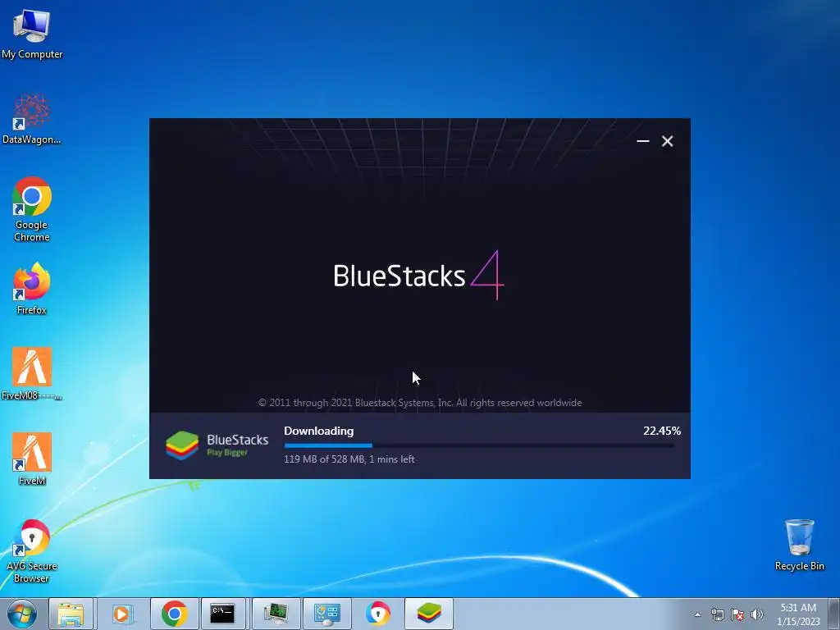Click the Bluestack Systems copyright notice

pos(420,403)
